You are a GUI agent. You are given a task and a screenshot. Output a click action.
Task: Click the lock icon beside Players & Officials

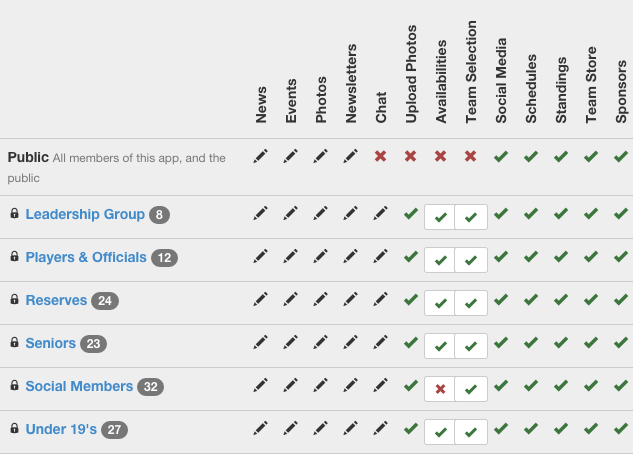point(15,257)
